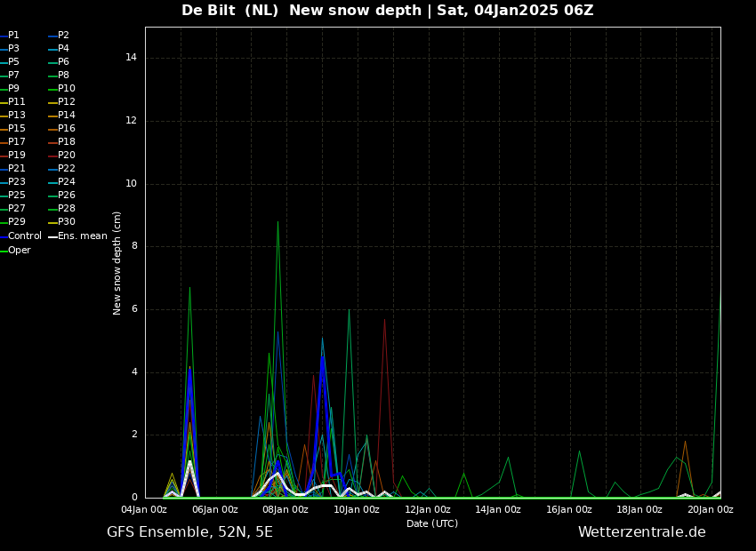Select the P15 legend label
Image resolution: width=756 pixels, height=551 pixels.
point(17,129)
